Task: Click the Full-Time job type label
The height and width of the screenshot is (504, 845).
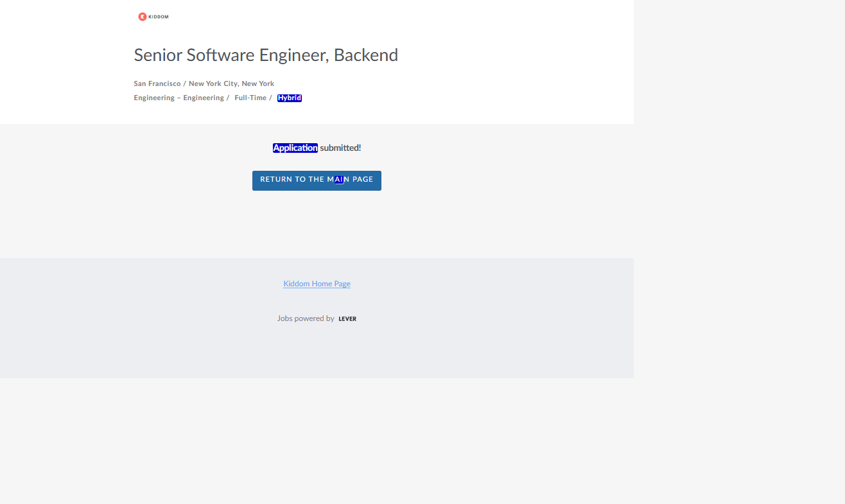Action: (x=250, y=98)
